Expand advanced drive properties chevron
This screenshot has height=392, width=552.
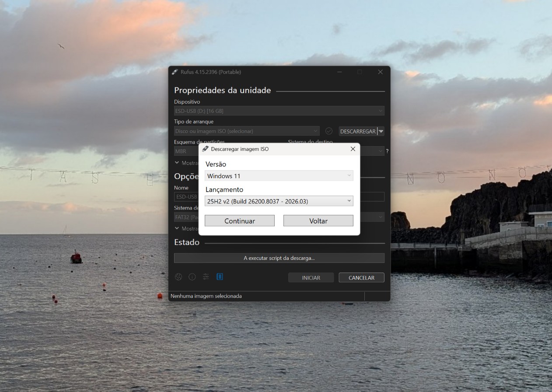coord(177,162)
